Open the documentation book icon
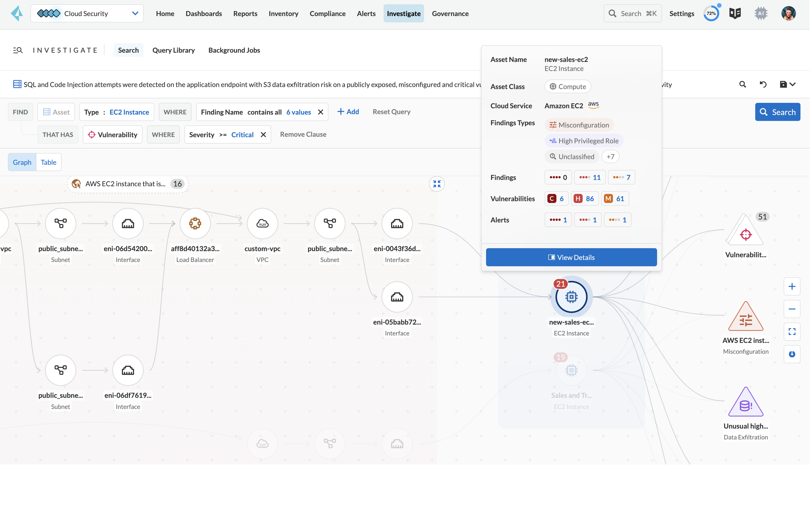Viewport: 812px width, 507px height. [x=735, y=14]
